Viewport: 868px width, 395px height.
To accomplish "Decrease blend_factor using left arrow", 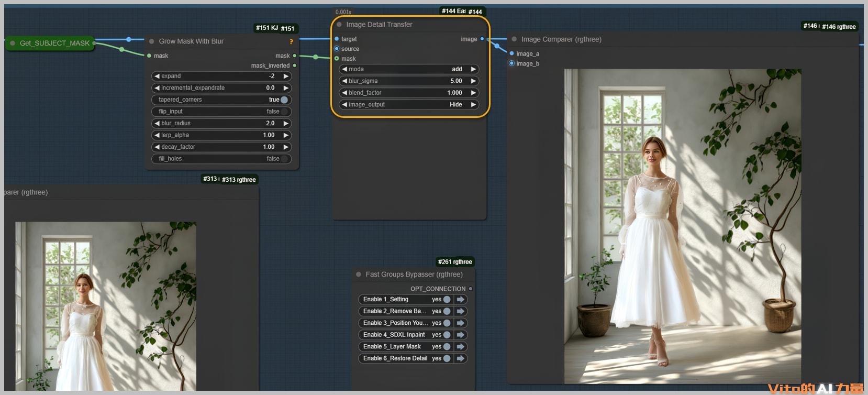I will point(344,93).
